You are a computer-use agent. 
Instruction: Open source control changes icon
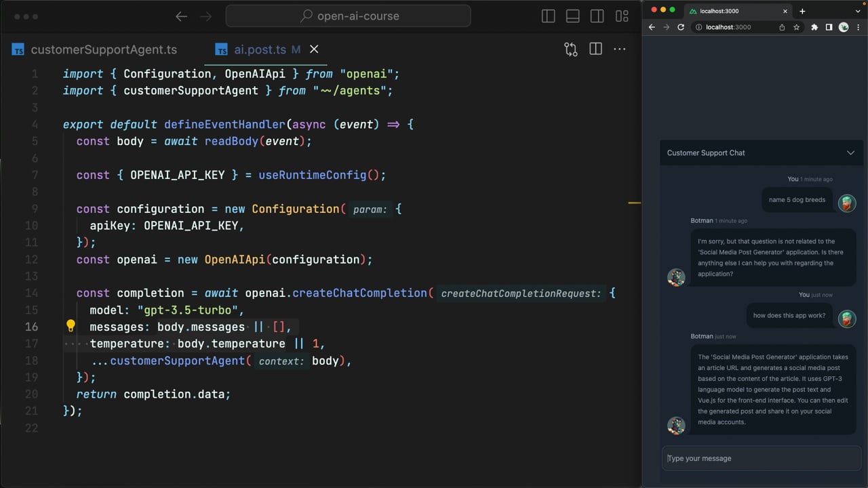[571, 49]
